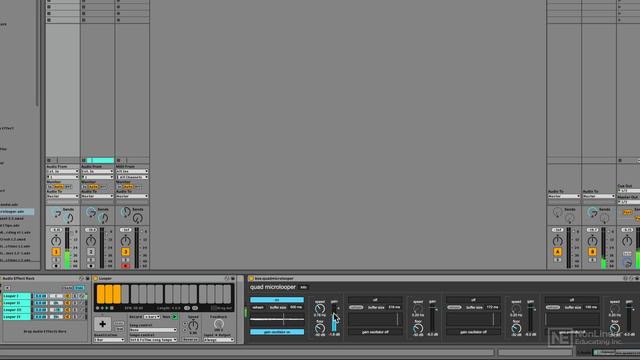
Task: Click second looper gain slider in microlooper
Action: (x=432, y=318)
